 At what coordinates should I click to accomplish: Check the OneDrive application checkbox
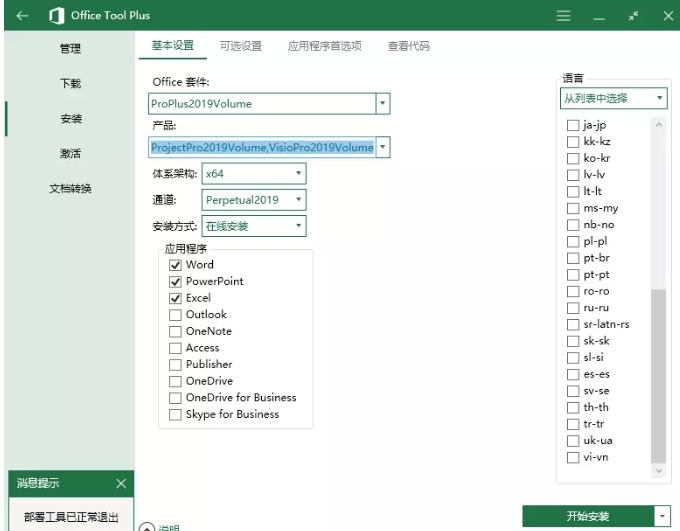click(x=175, y=382)
